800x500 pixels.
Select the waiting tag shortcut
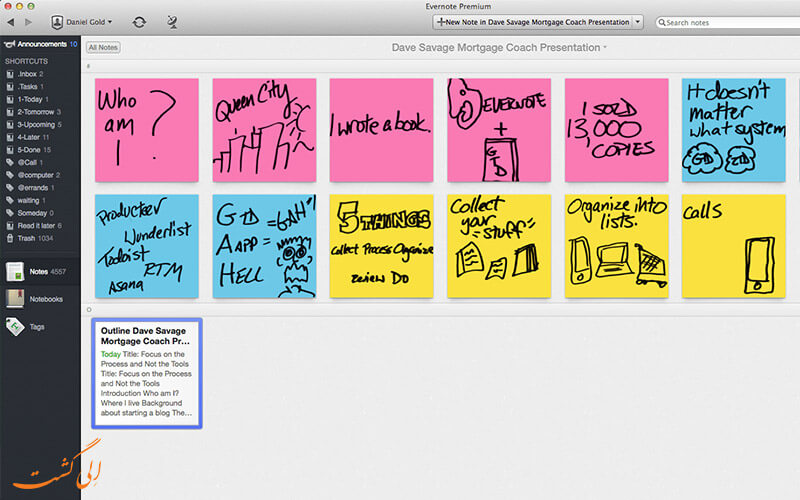pos(26,201)
